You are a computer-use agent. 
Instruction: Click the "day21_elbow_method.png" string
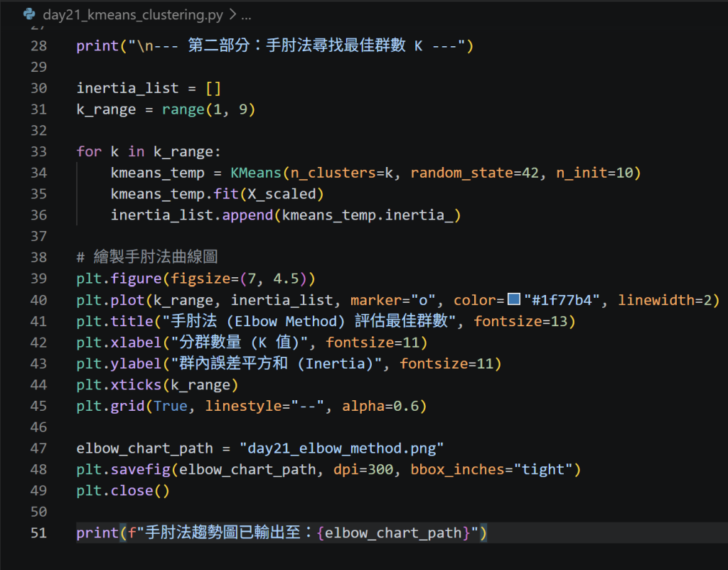tap(341, 448)
